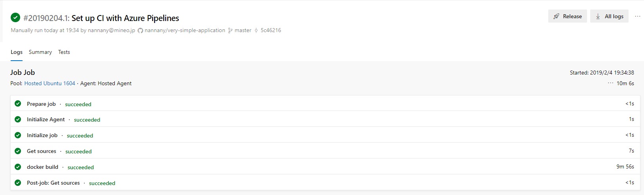The image size is (644, 195).
Task: Click the docker build success checkmark
Action: pos(18,167)
